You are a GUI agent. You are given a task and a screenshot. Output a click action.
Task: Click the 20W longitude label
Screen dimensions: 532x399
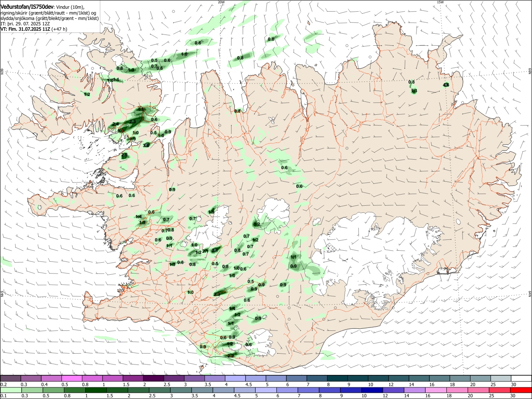pyautogui.click(x=221, y=2)
